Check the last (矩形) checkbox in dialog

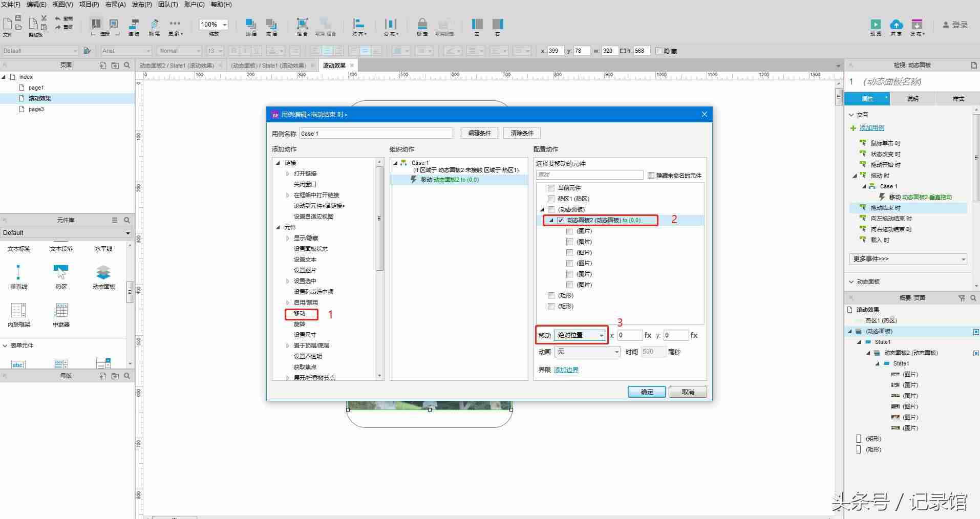(551, 306)
